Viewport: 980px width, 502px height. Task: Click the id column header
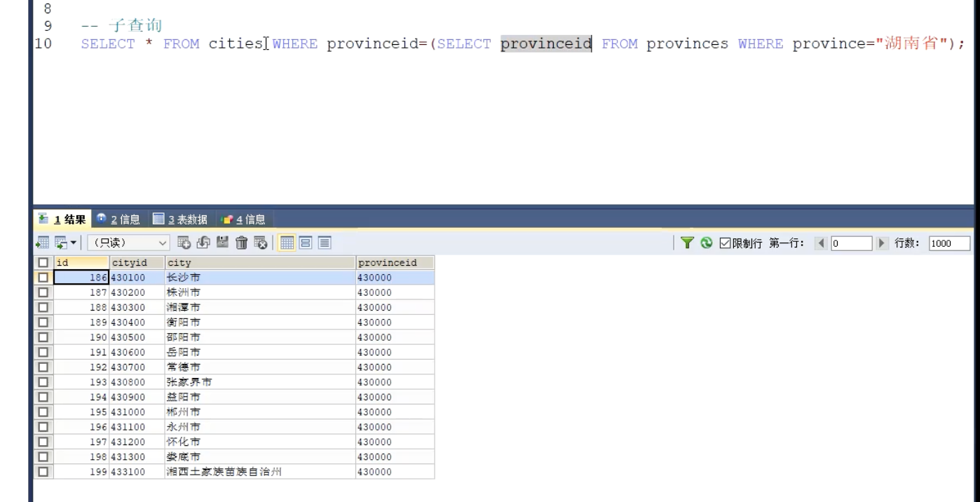[81, 263]
